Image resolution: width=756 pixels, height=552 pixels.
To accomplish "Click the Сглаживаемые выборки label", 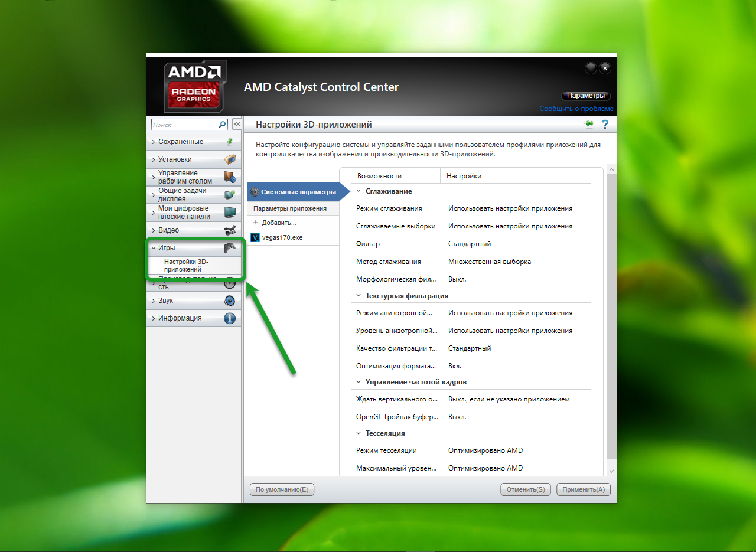I will tap(396, 226).
